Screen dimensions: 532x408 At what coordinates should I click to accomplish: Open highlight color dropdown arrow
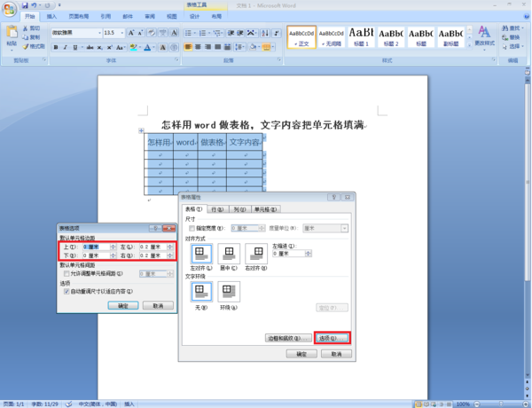pos(140,48)
